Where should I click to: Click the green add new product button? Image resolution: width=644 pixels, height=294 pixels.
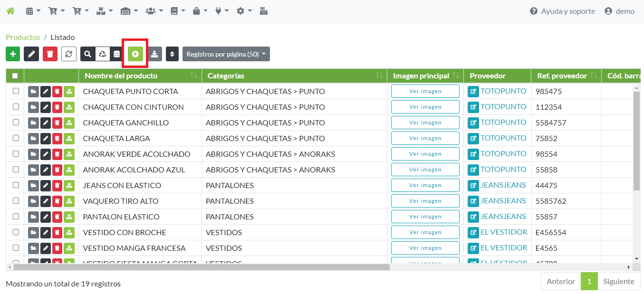(x=13, y=54)
